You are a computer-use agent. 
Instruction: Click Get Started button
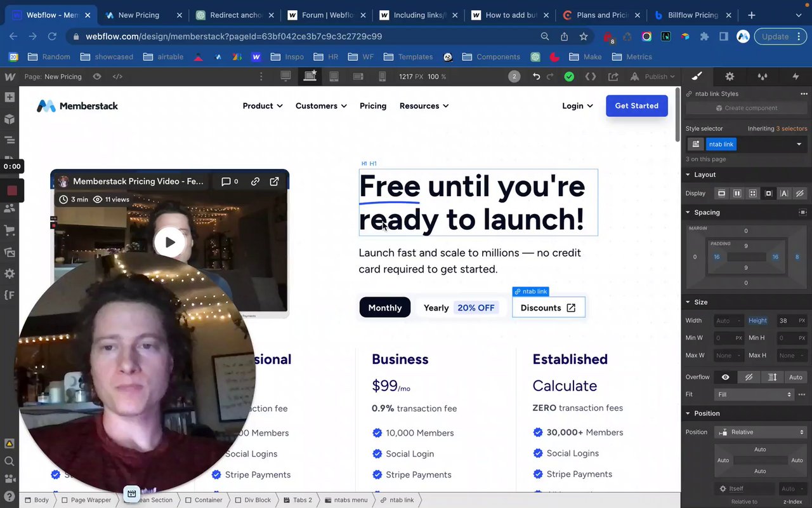coord(637,106)
